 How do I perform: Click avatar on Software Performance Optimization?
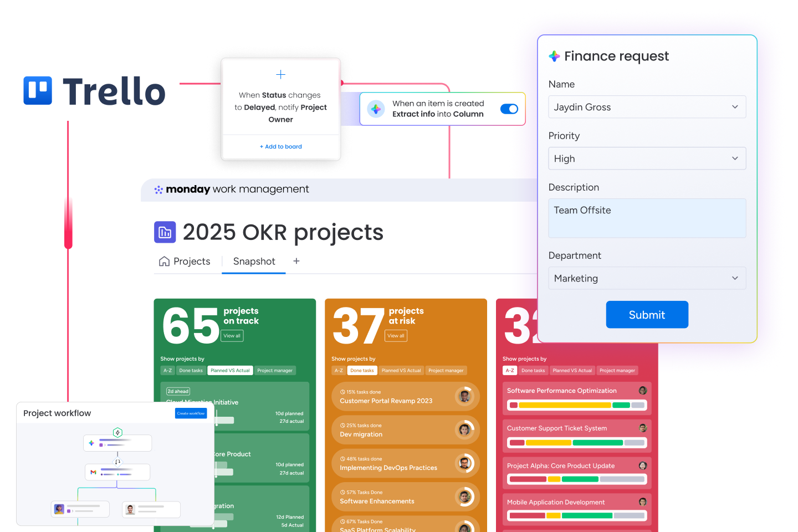[x=643, y=391]
